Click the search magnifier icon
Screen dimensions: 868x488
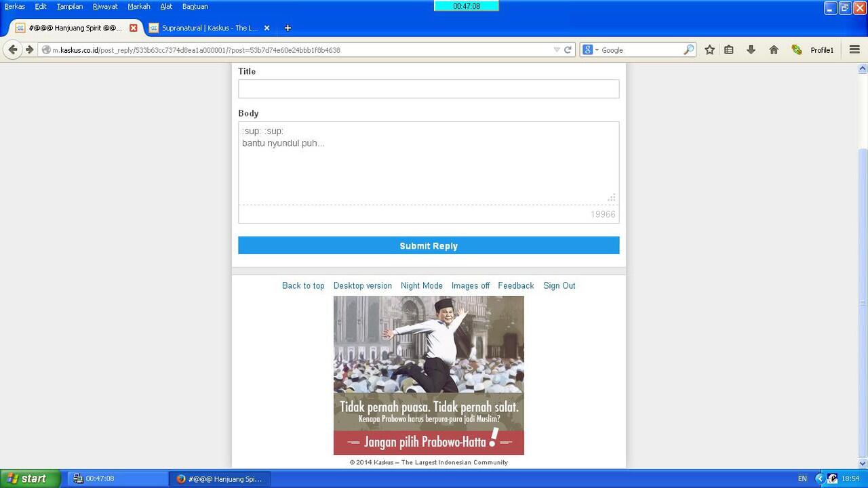coord(688,49)
